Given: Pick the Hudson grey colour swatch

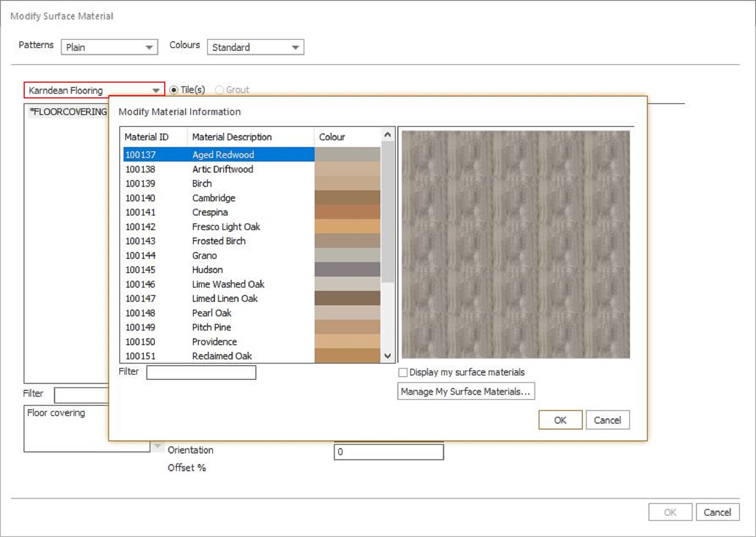Looking at the screenshot, I should tap(347, 269).
